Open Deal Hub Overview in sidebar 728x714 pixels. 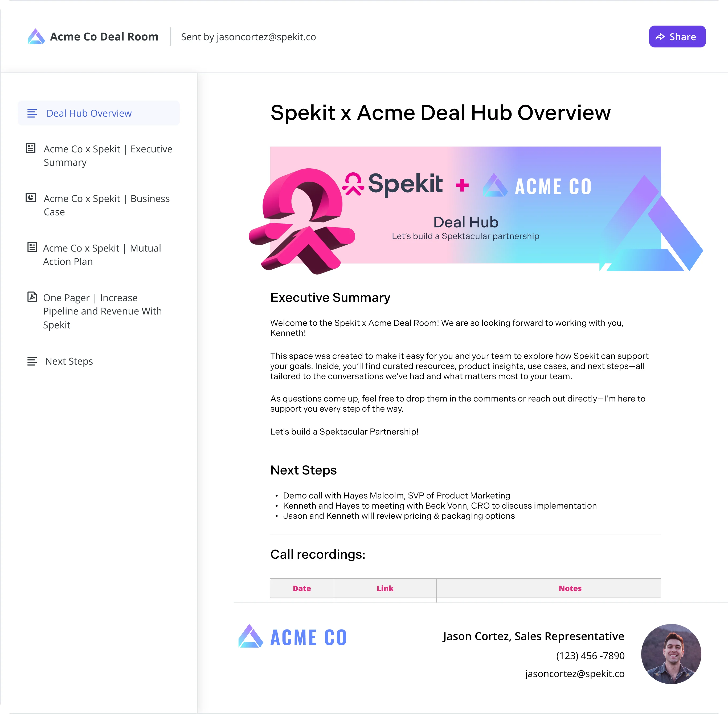[x=99, y=113]
